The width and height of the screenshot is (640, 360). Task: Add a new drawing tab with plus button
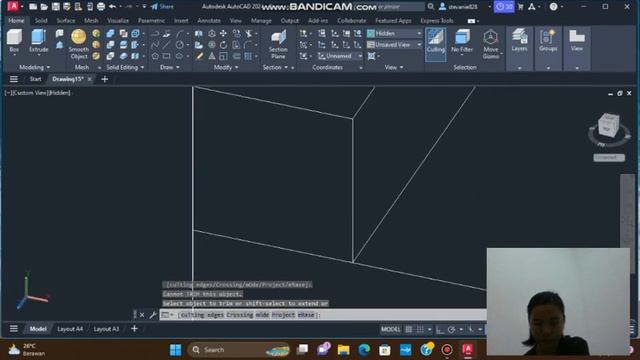click(x=104, y=79)
